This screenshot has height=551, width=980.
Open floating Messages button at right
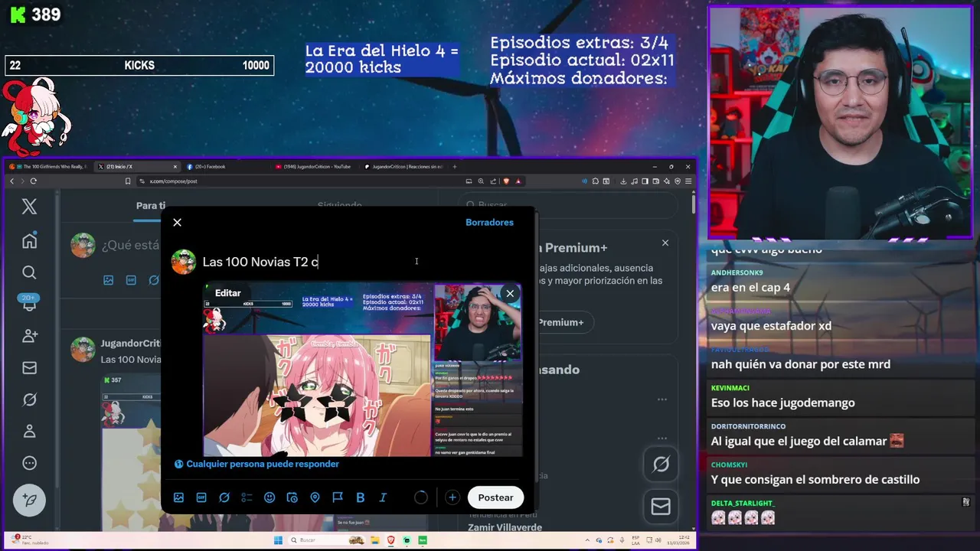pyautogui.click(x=661, y=506)
